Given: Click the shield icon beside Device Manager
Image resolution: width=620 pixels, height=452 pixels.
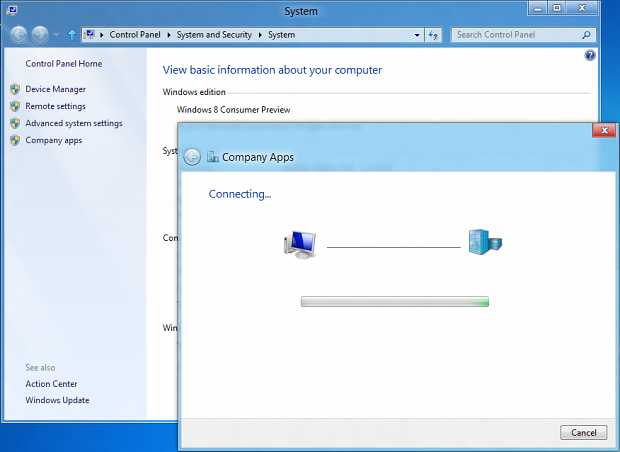Looking at the screenshot, I should pyautogui.click(x=15, y=89).
